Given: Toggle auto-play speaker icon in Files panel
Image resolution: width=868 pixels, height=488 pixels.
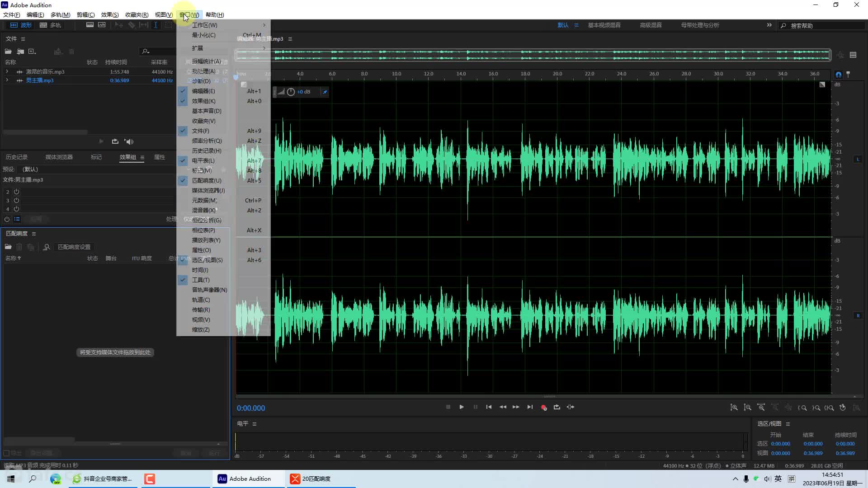Looking at the screenshot, I should click(x=129, y=141).
